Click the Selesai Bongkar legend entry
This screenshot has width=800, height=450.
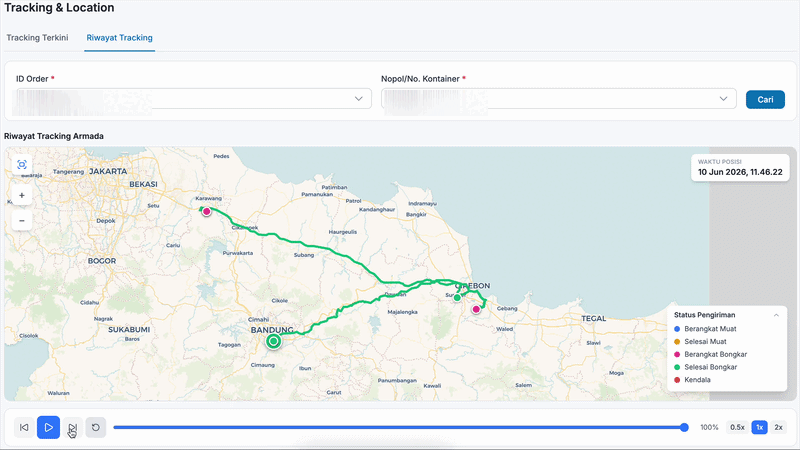(x=706, y=367)
